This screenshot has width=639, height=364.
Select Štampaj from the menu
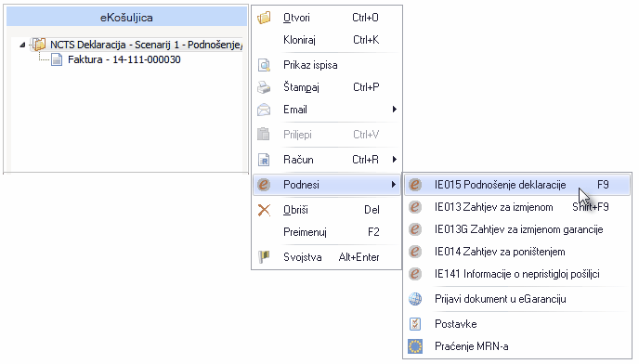point(327,87)
